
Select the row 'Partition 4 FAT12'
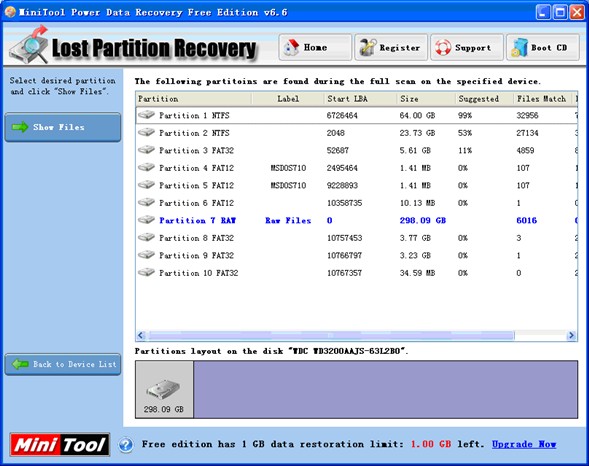357,167
